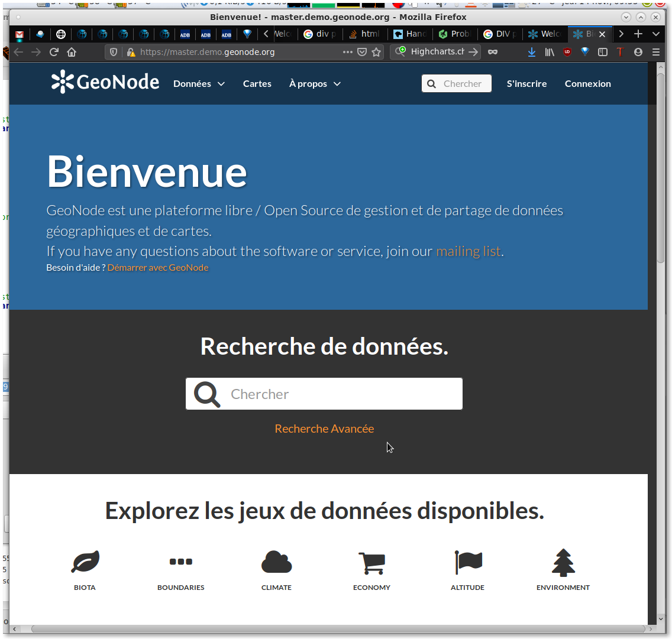Open 'Recherche Avancée' advanced search
The height and width of the screenshot is (639, 672).
324,429
